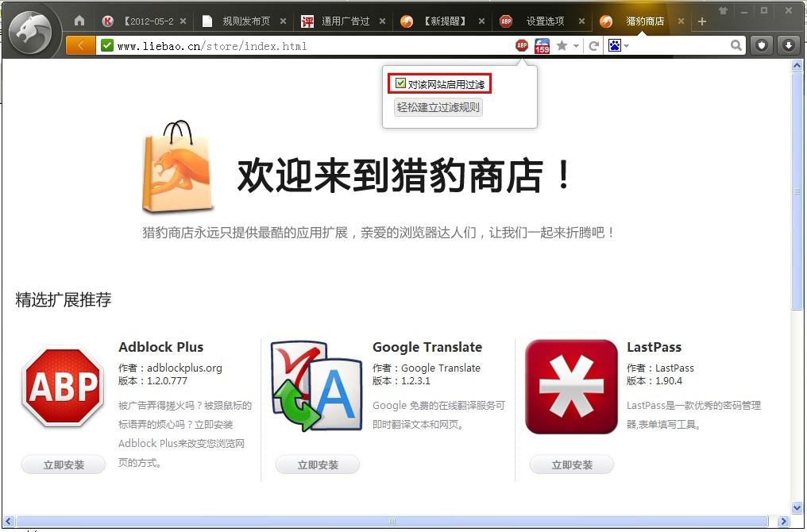Open the Adblock Plus toolbar icon menu
The height and width of the screenshot is (532, 807).
click(x=522, y=45)
